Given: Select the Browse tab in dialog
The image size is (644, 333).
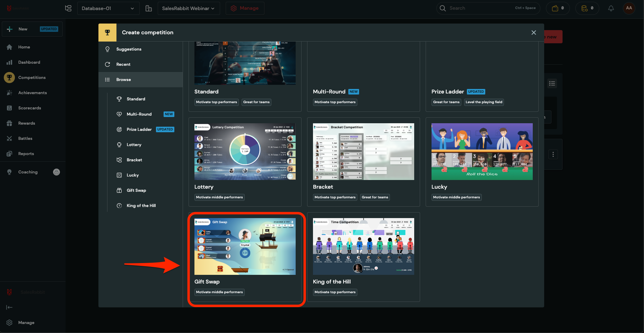Looking at the screenshot, I should [123, 80].
